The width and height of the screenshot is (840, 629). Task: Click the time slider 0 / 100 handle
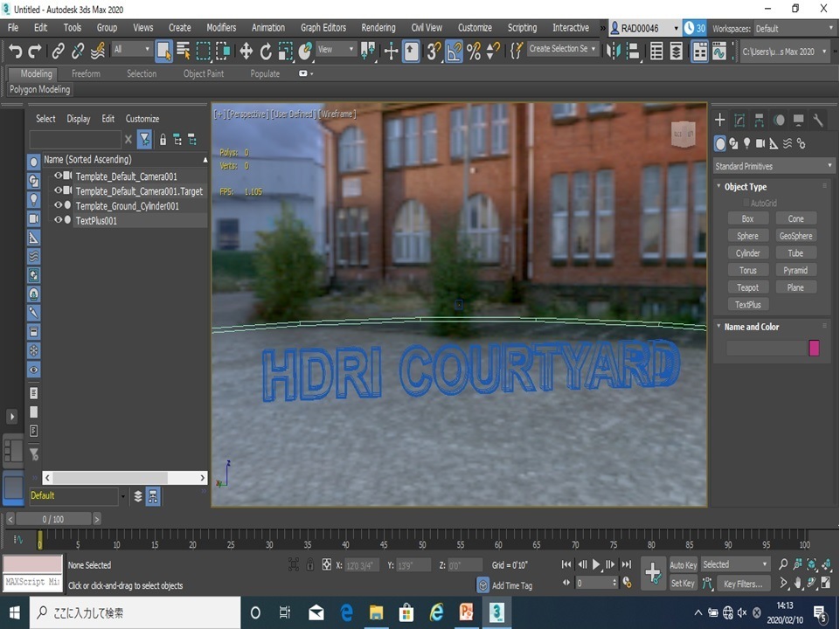click(x=53, y=519)
